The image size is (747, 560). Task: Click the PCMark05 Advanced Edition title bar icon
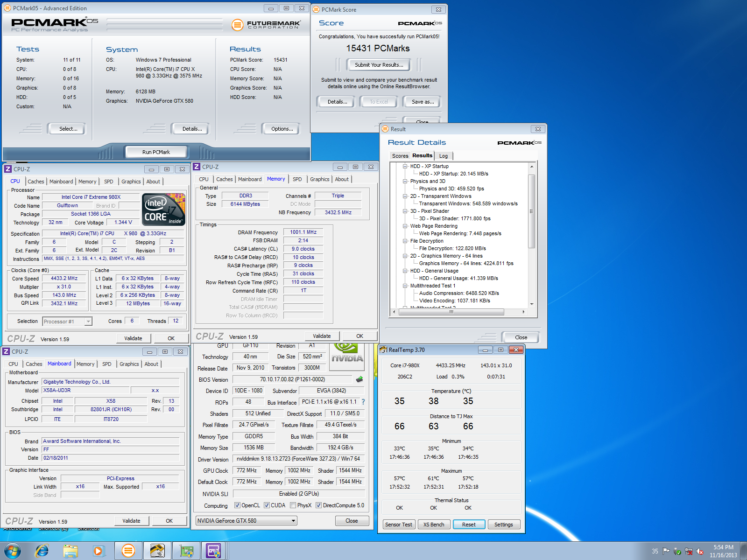pyautogui.click(x=7, y=8)
